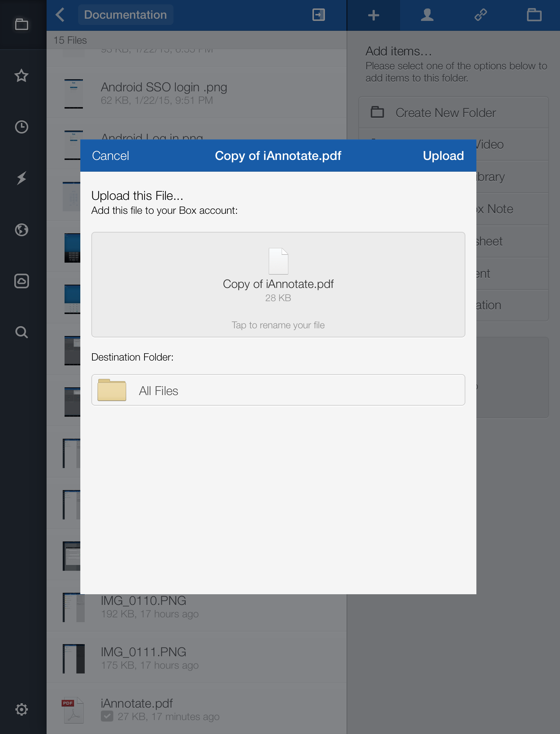Open Favorites star in the sidebar
The image size is (560, 734).
pyautogui.click(x=22, y=76)
